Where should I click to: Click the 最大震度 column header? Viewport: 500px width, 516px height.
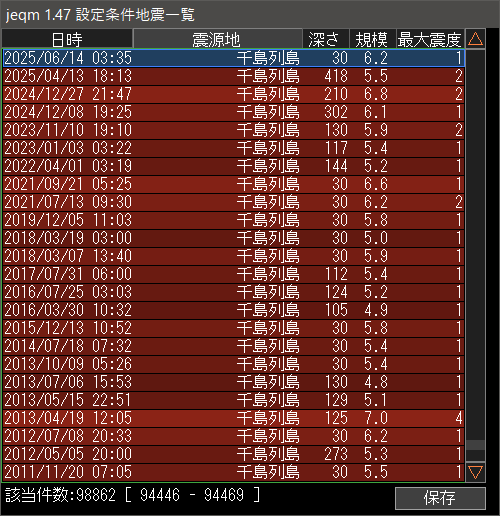point(430,39)
